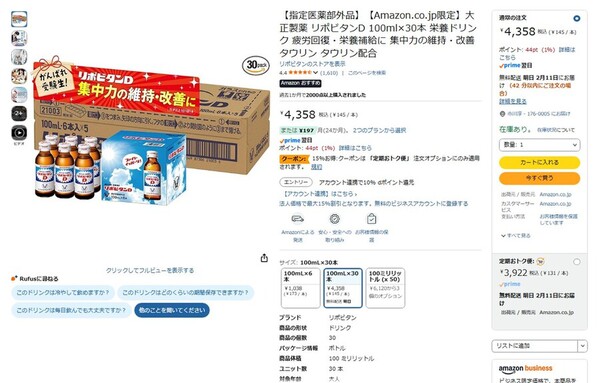600x383 pixels.
Task: Select the regular order radio button
Action: coord(576,18)
